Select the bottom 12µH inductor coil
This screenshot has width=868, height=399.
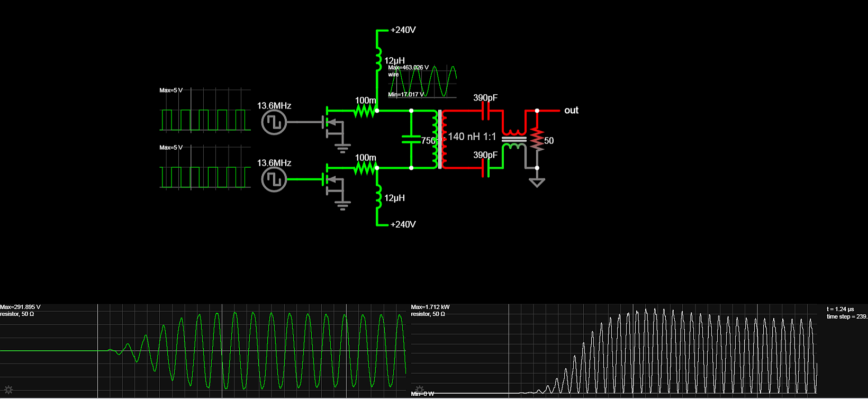[x=378, y=197]
